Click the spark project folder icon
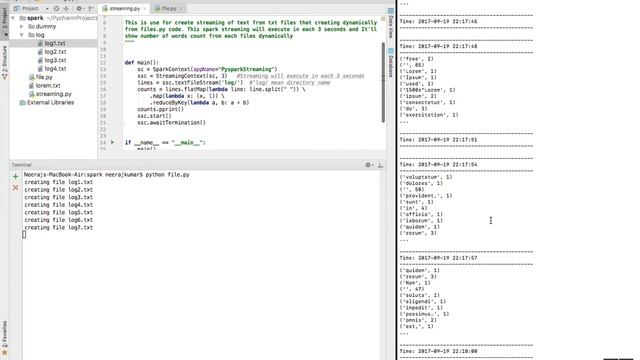The image size is (640, 360). tap(22, 18)
